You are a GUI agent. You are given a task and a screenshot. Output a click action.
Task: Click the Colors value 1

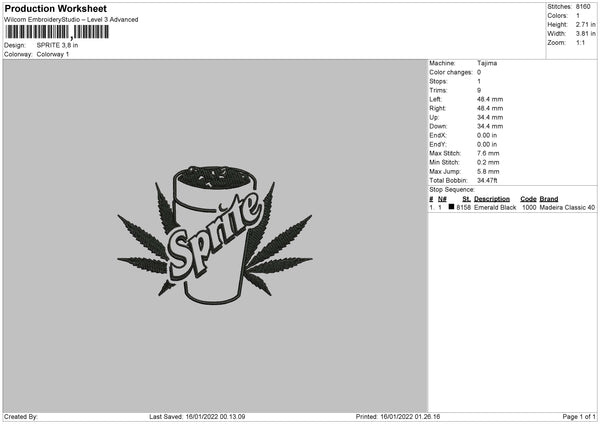click(x=578, y=16)
